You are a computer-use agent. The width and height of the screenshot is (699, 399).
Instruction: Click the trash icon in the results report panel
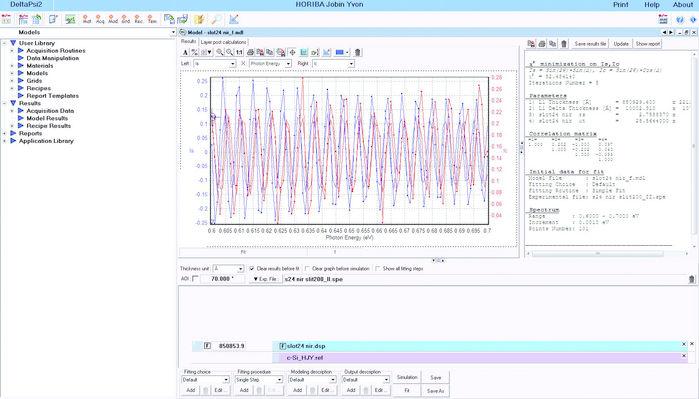[x=564, y=44]
